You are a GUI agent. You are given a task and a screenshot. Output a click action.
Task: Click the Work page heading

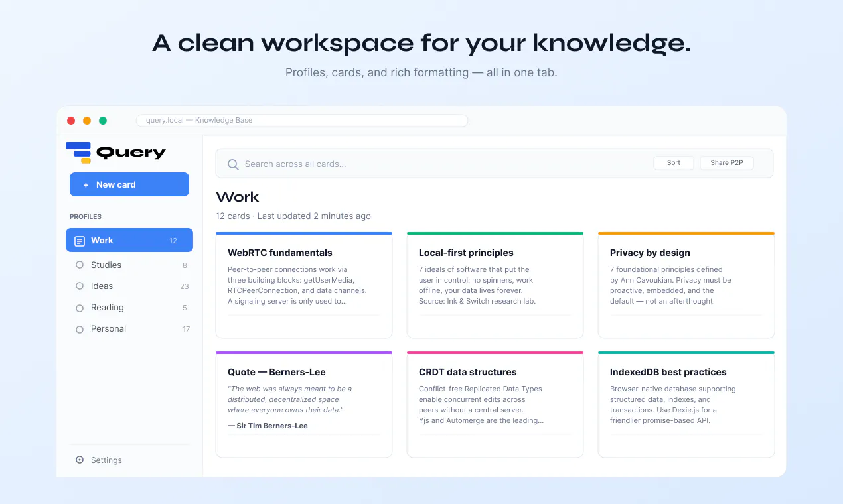click(x=238, y=197)
